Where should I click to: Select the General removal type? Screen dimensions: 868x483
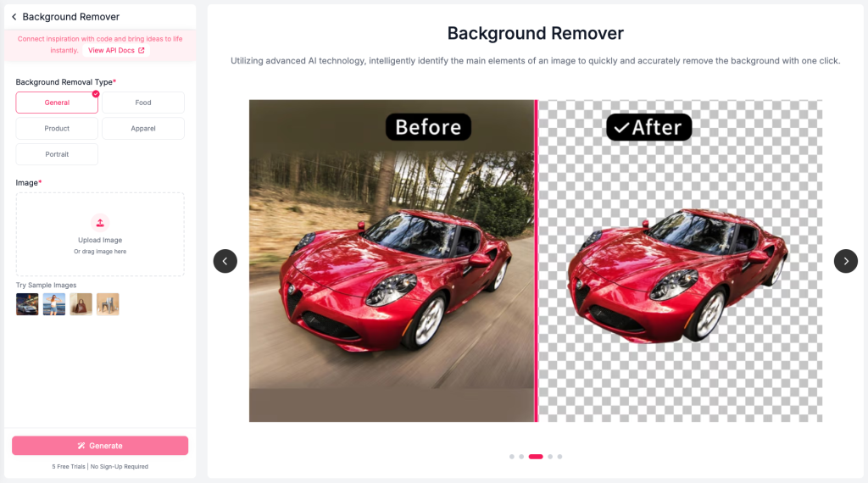pos(57,103)
